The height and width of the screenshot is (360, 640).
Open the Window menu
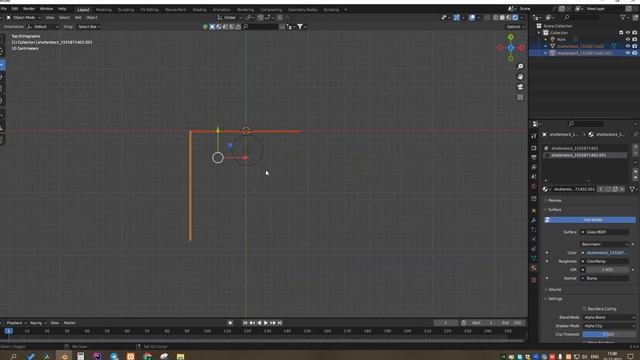point(46,9)
